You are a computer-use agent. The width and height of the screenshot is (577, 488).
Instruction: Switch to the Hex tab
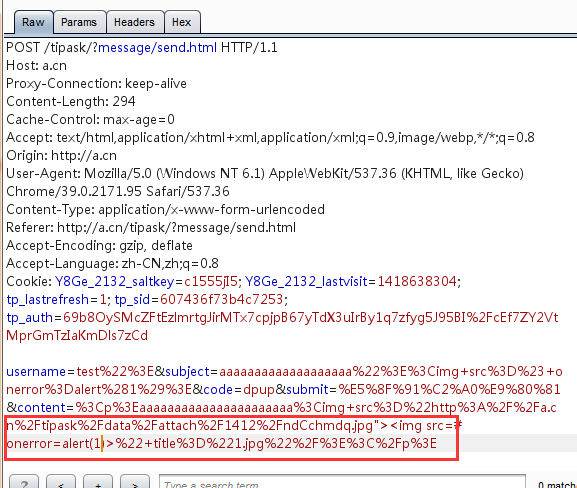tap(182, 22)
